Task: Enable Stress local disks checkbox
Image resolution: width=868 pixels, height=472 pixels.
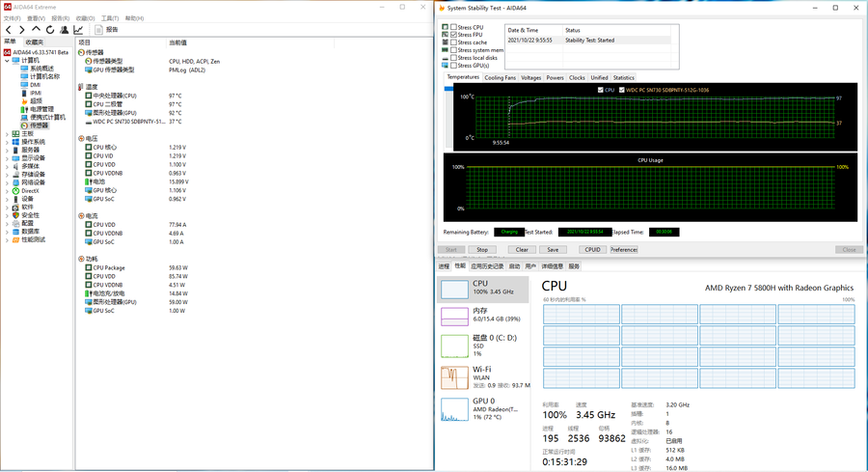Action: tap(453, 58)
